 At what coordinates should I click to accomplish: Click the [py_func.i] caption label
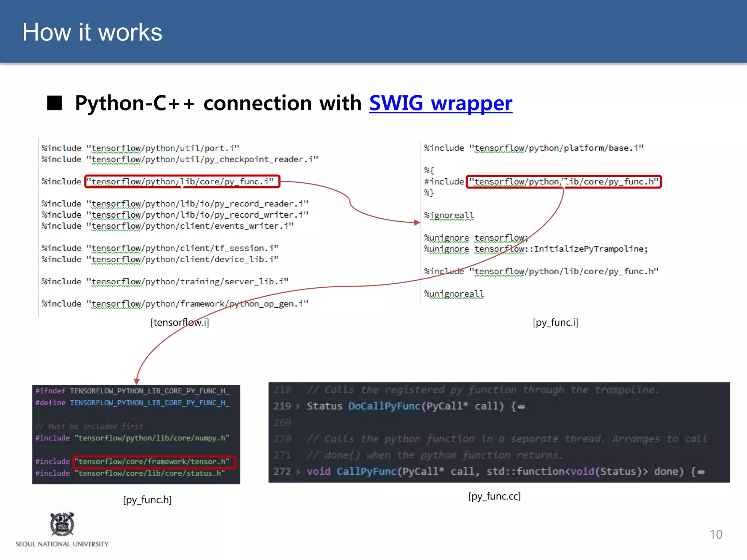[555, 322]
